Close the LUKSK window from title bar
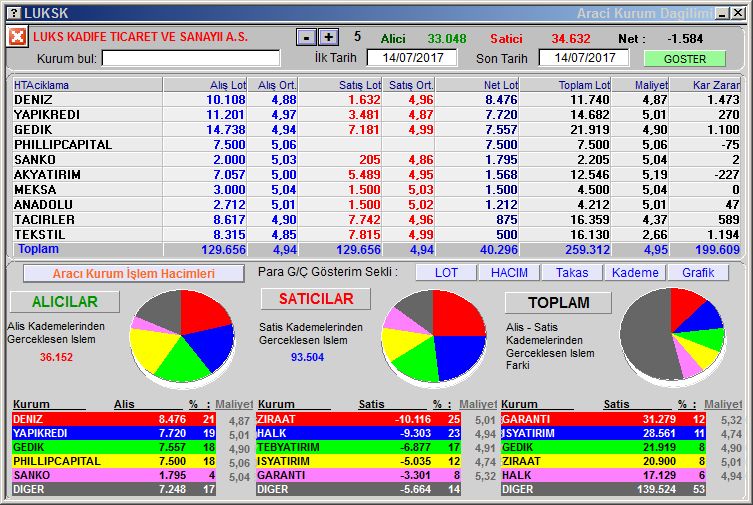753x505 pixels. pyautogui.click(x=738, y=13)
